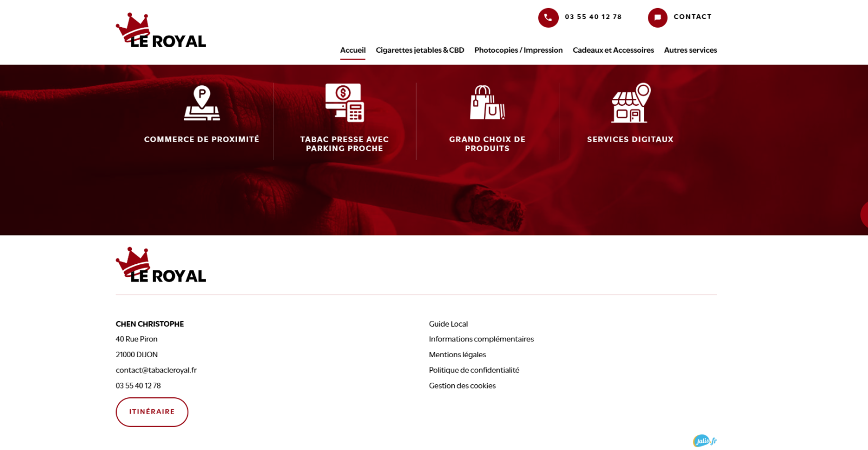868x450 pixels.
Task: Select the Accueil menu item
Action: click(353, 50)
